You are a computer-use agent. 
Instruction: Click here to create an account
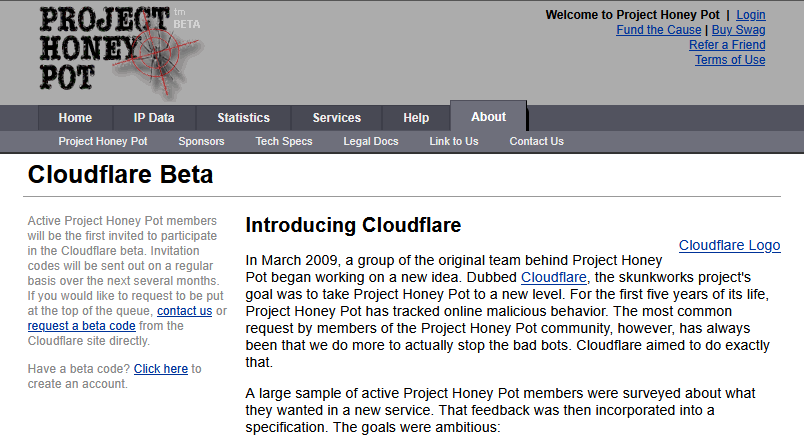pos(160,369)
